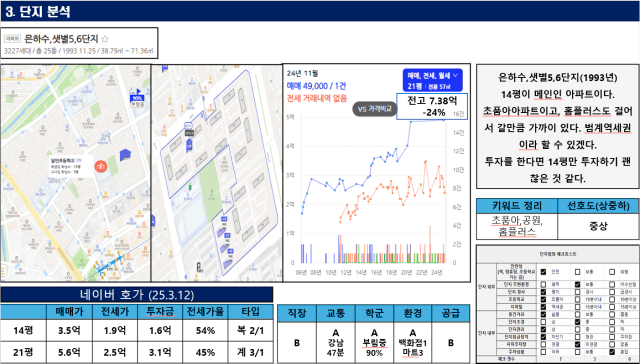Toggle the checked first checkbox in the 단지관리 row
This screenshot has width=640, height=364.
[x=543, y=329]
